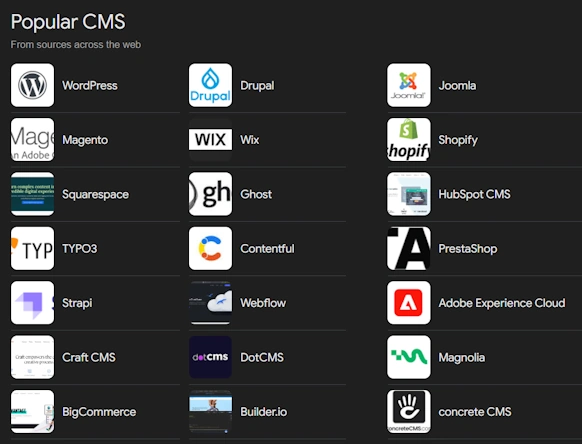Viewport: 582px width, 444px height.
Task: Open the concrete CMS hand logo
Action: click(409, 411)
